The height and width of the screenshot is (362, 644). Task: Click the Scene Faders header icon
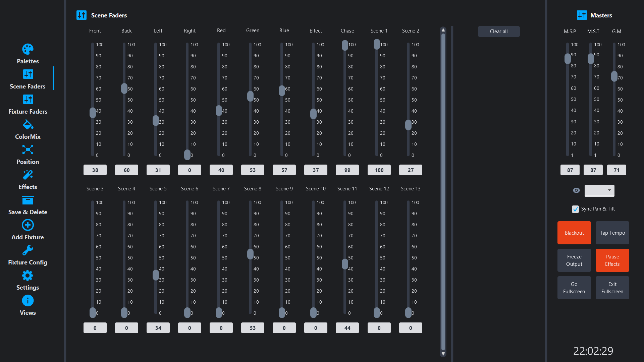point(81,15)
